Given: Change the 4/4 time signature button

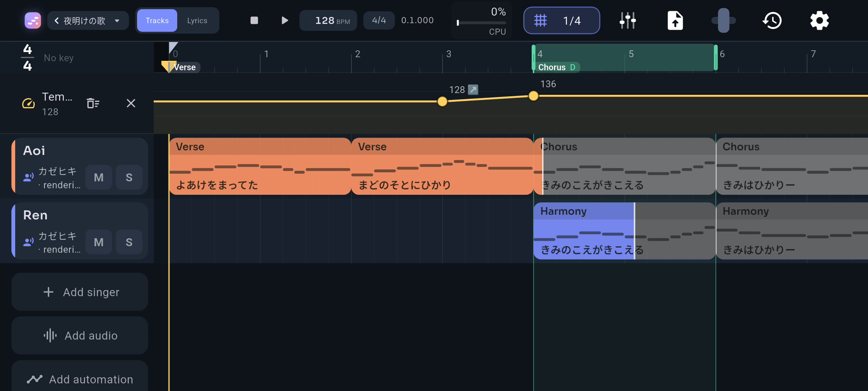Looking at the screenshot, I should pos(379,20).
